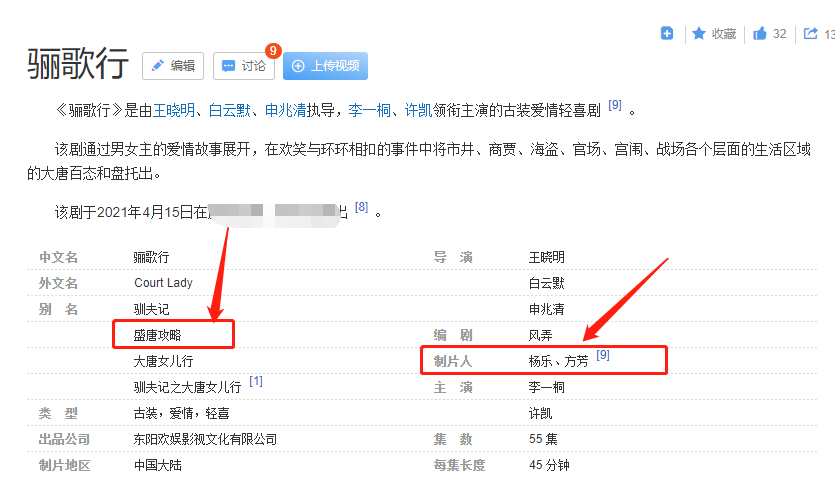835x477 pixels.
Task: Click the 出品公司 label
Action: (x=64, y=440)
